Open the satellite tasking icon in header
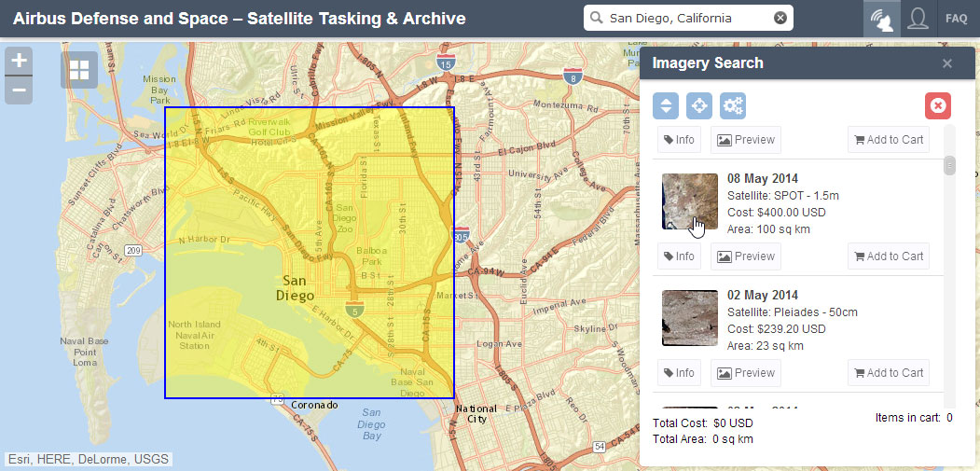This screenshot has height=471, width=980. pos(882,18)
